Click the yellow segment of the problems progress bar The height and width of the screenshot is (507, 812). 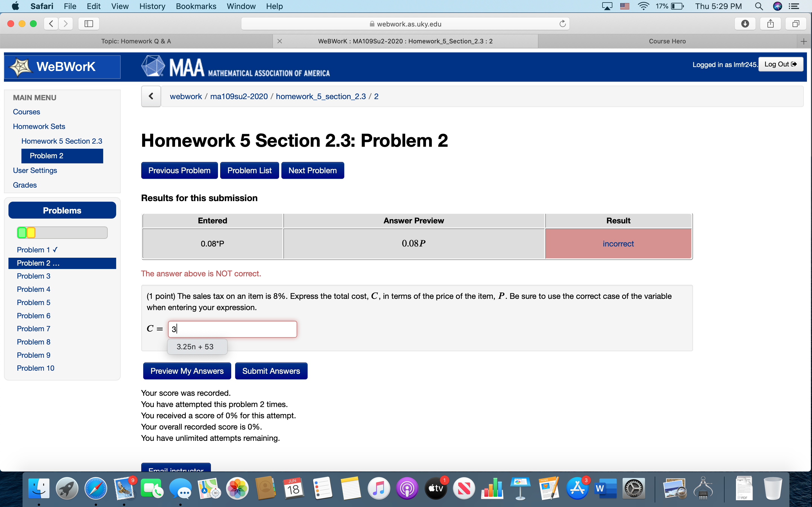coord(31,232)
